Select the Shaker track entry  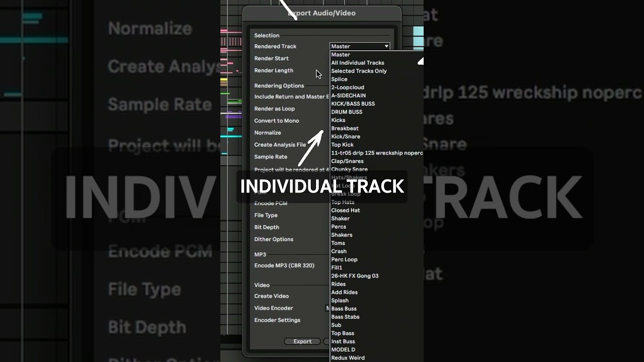[340, 218]
